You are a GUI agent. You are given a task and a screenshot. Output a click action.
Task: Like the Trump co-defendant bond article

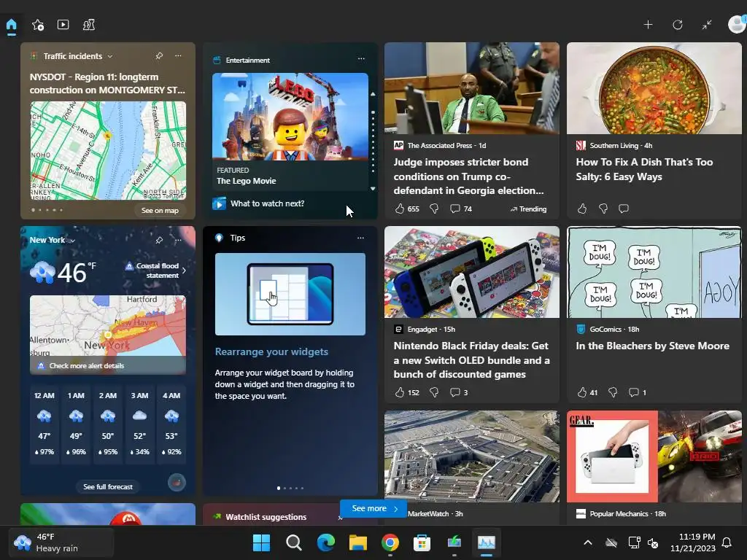(x=400, y=209)
